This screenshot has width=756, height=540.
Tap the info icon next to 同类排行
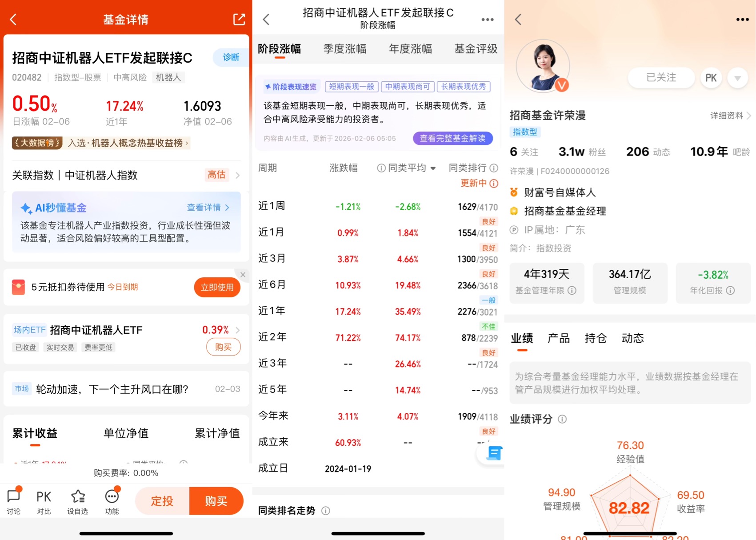pos(494,168)
